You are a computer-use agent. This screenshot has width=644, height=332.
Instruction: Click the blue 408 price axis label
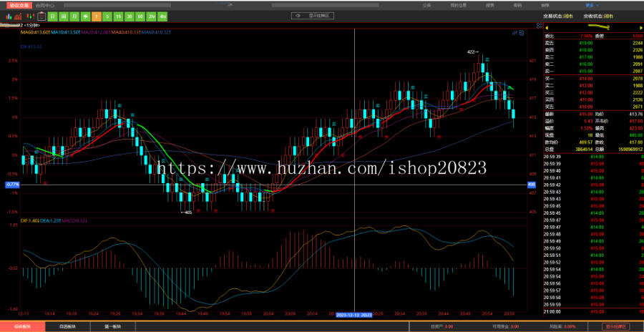[532, 185]
